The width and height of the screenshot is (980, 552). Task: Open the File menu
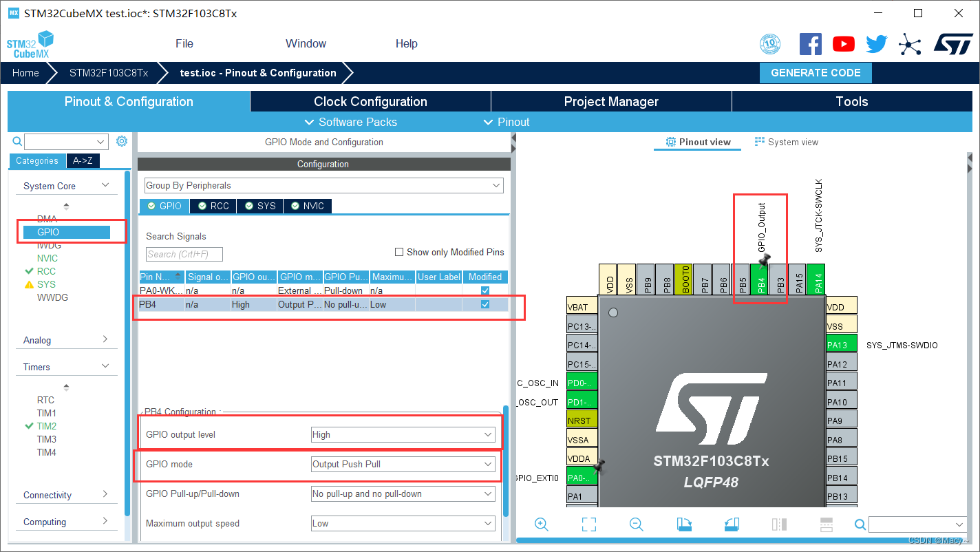tap(184, 43)
